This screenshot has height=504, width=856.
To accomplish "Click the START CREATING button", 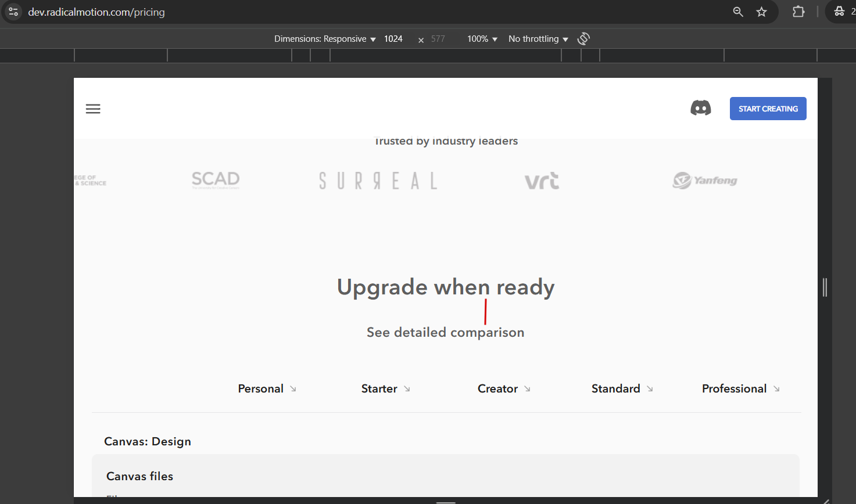I will [768, 109].
